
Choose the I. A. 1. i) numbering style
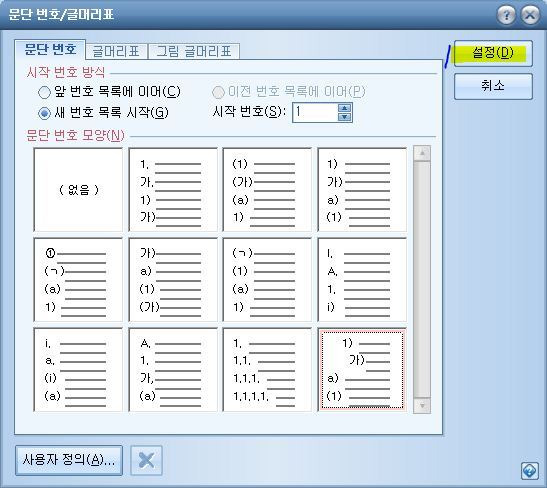[x=362, y=280]
